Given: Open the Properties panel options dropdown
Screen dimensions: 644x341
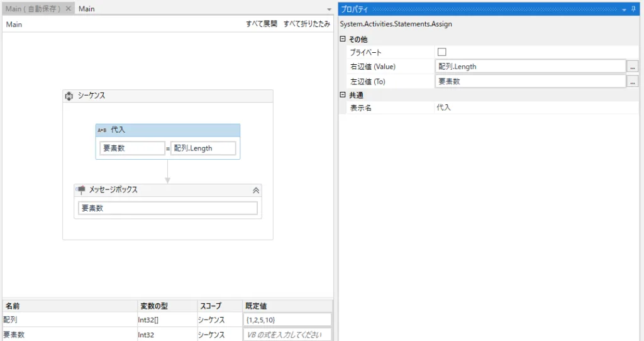Looking at the screenshot, I should (624, 9).
